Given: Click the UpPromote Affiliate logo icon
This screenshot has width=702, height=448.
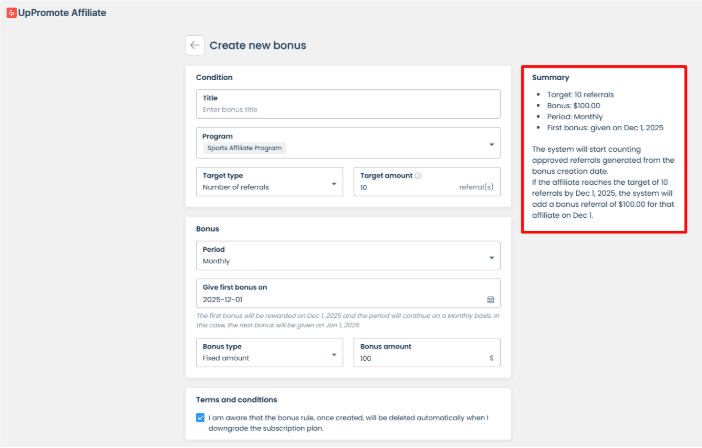Looking at the screenshot, I should pyautogui.click(x=11, y=13).
